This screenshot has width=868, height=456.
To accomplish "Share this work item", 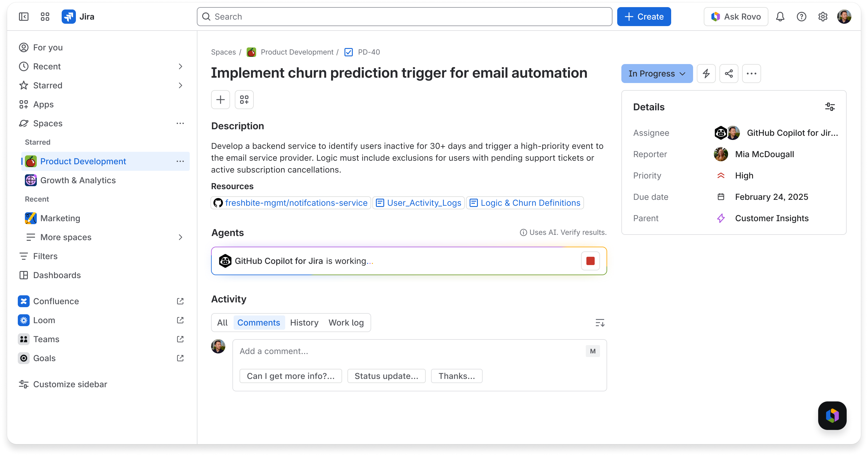I will 728,74.
